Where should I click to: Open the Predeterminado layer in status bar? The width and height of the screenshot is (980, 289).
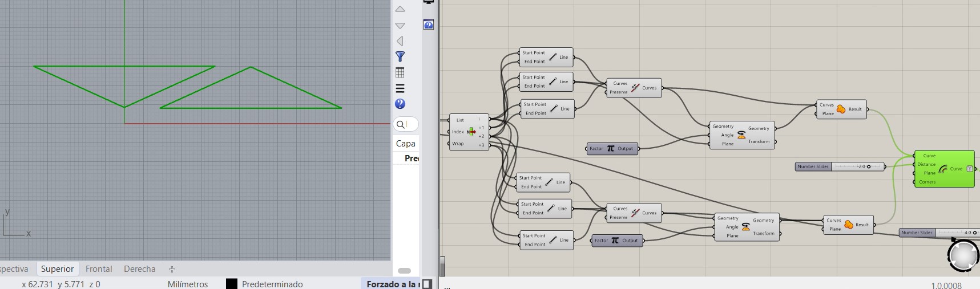click(x=272, y=284)
